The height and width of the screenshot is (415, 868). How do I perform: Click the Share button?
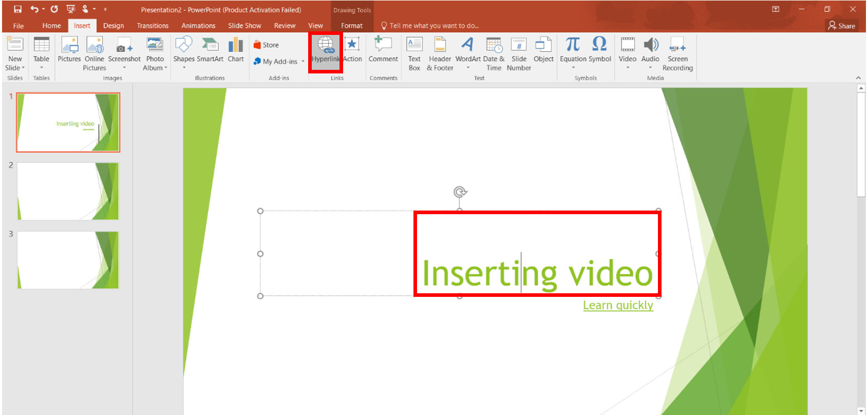[x=842, y=26]
